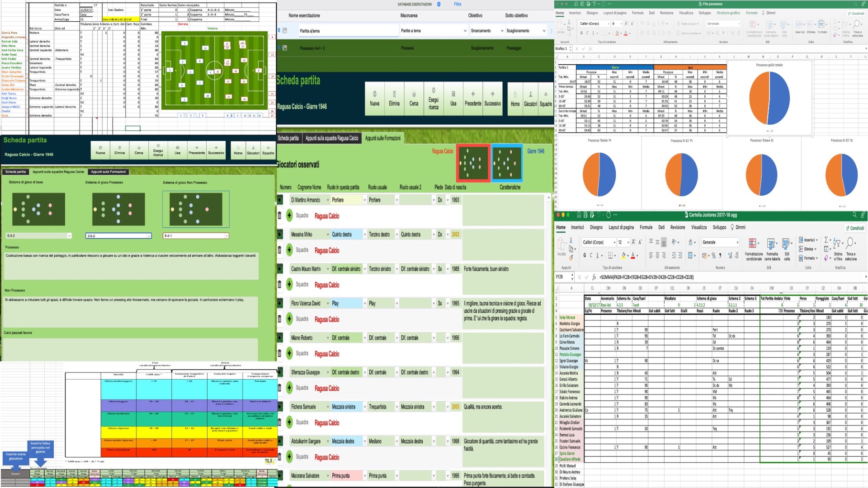Click AutoSum sigma in Cartella Juniores ribbon
The width and height of the screenshot is (868, 488).
pos(826,240)
